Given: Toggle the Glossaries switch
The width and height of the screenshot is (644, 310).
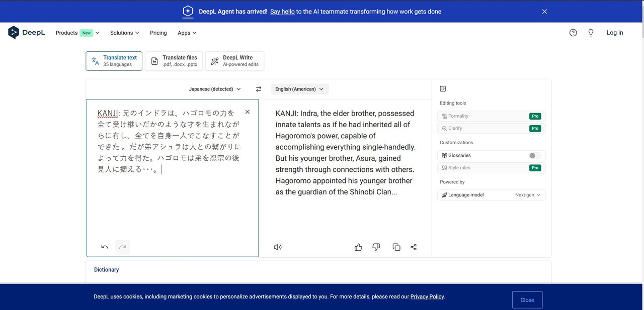Looking at the screenshot, I should (x=535, y=156).
